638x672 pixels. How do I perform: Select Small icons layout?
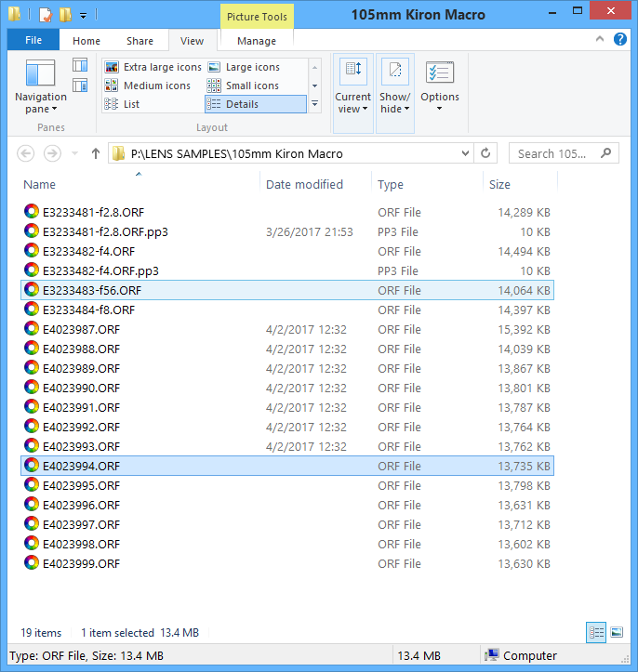point(243,86)
